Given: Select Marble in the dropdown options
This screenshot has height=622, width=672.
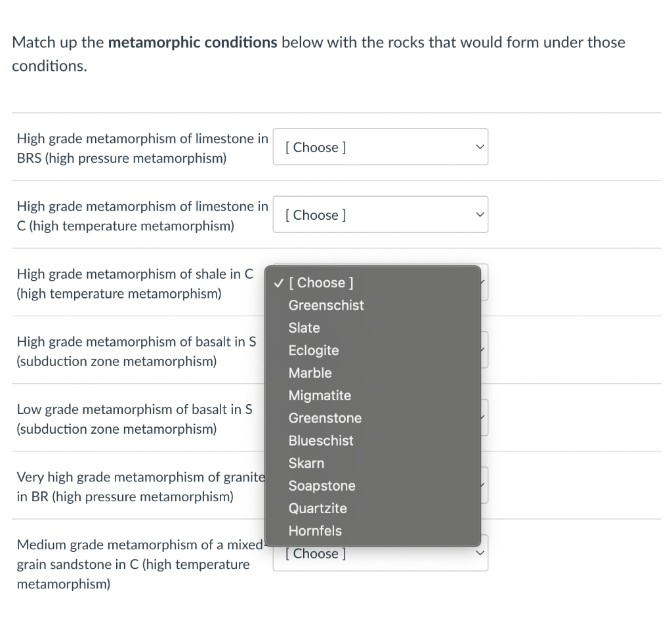Looking at the screenshot, I should coord(310,373).
